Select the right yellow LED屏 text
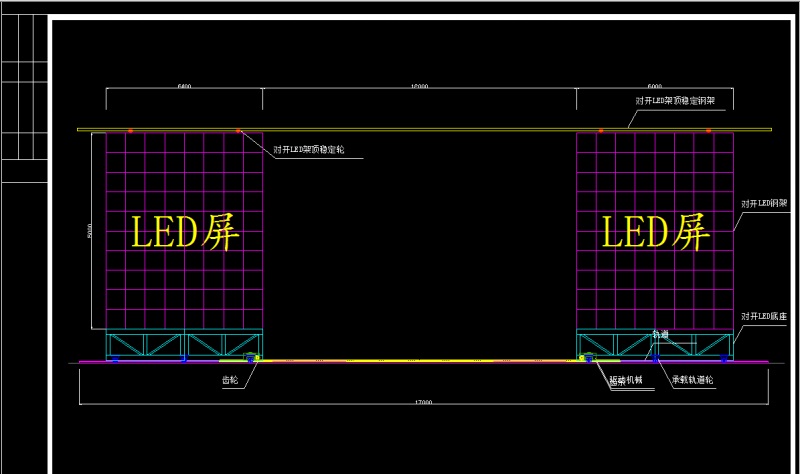This screenshot has height=474, width=800. 656,232
